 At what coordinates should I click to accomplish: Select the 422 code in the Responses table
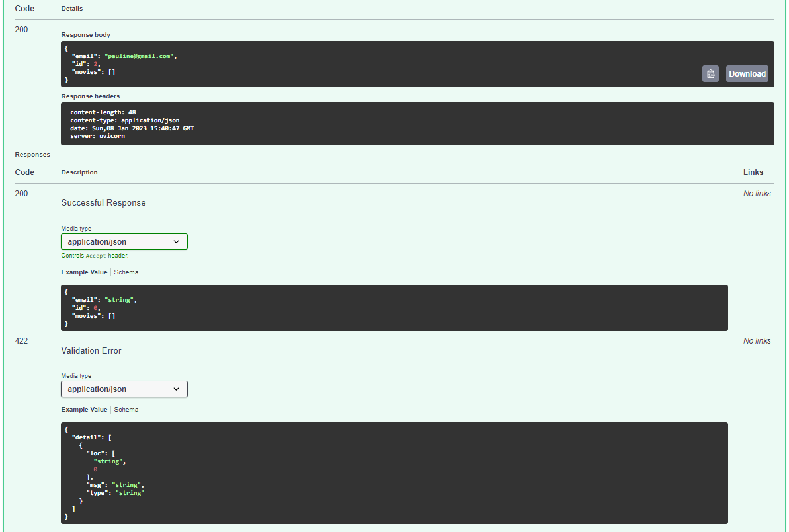click(x=21, y=340)
